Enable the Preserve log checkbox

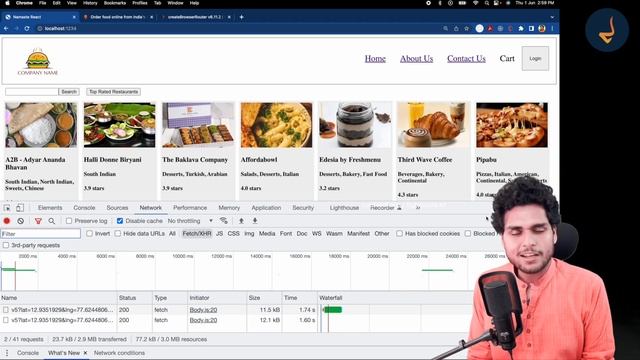tap(69, 221)
